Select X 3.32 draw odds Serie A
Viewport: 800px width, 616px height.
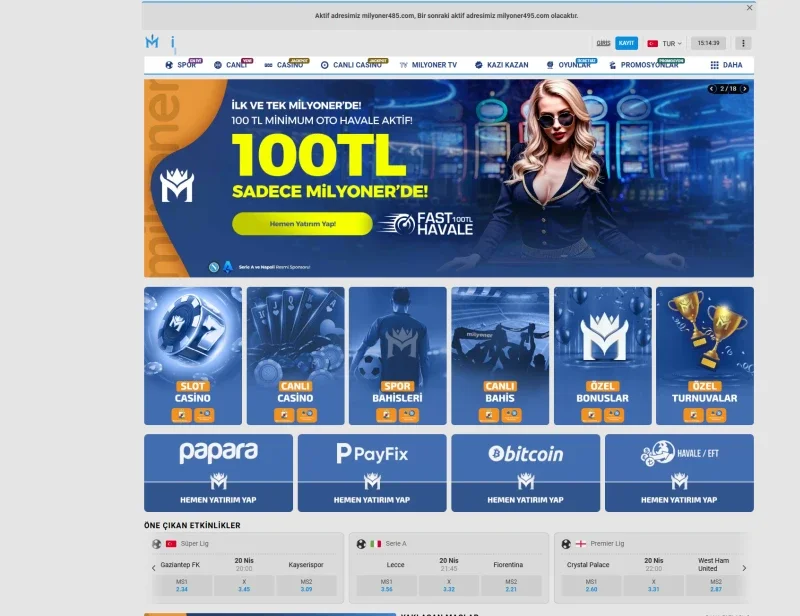[x=449, y=585]
